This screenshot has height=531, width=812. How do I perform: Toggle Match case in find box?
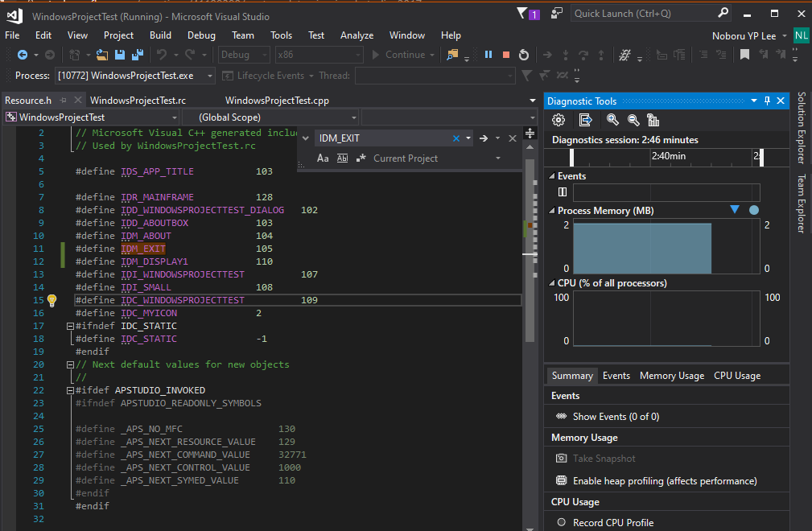(x=323, y=158)
